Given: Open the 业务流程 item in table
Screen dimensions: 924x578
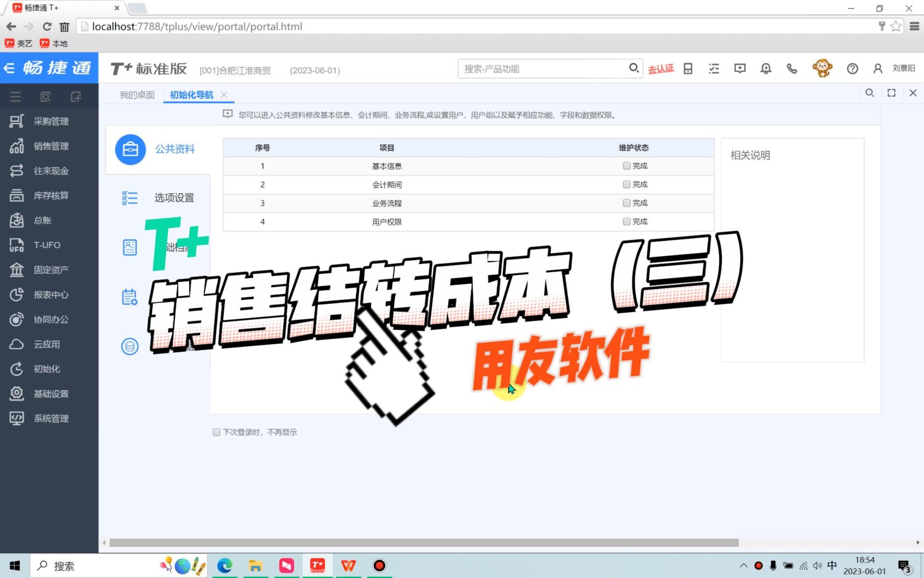Looking at the screenshot, I should point(387,203).
